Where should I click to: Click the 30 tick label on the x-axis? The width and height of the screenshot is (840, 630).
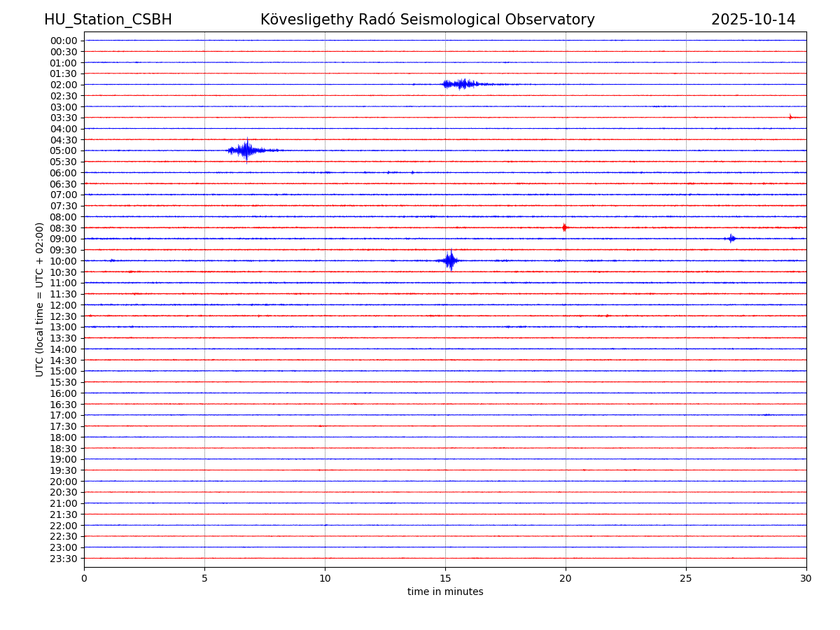(x=806, y=579)
